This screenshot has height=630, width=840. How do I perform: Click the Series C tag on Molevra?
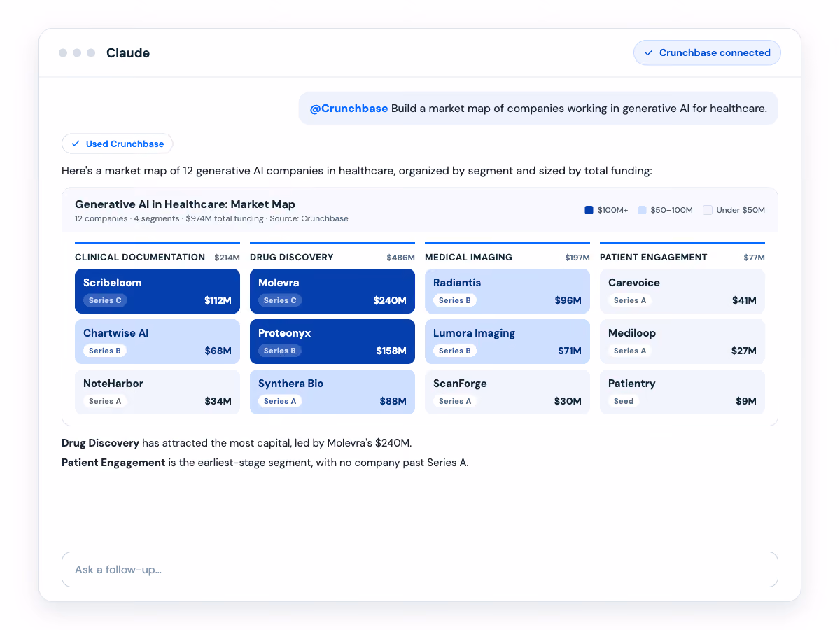[280, 300]
